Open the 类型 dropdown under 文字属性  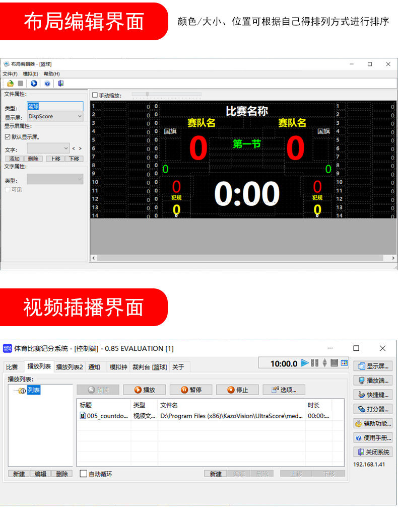55,179
